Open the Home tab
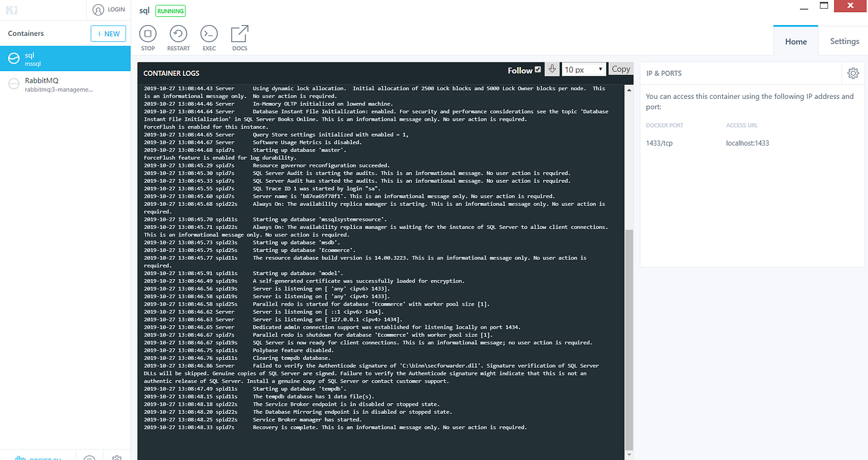868x460 pixels. tap(795, 41)
